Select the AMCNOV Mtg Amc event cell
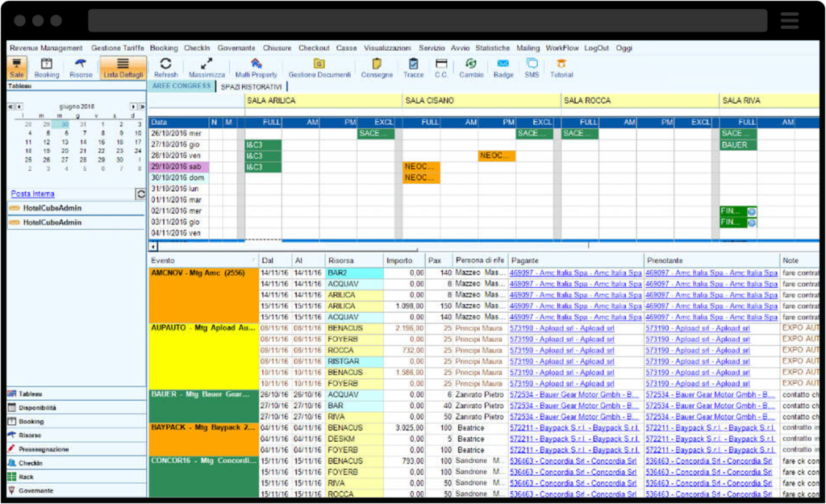Image resolution: width=826 pixels, height=504 pixels. click(x=204, y=295)
